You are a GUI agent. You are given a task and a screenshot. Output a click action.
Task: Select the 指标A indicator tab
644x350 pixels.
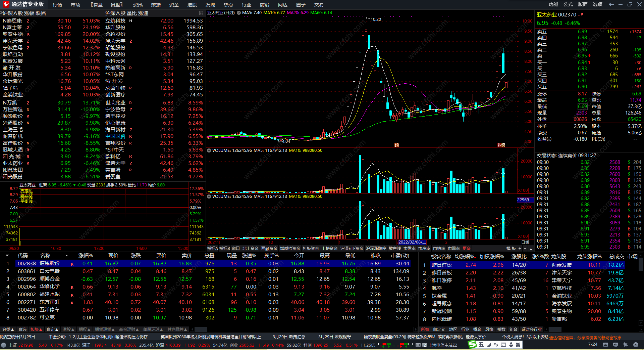click(x=212, y=249)
